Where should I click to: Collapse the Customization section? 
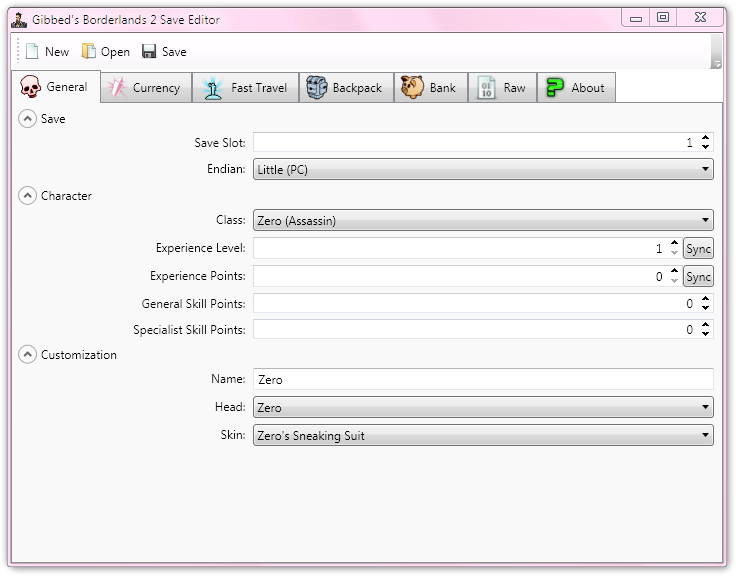click(27, 354)
